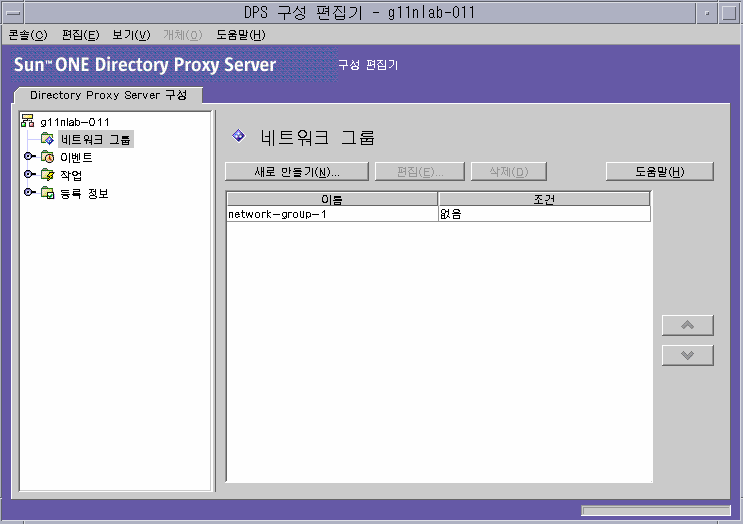Expand the 등록 정보 tree node

(29, 192)
